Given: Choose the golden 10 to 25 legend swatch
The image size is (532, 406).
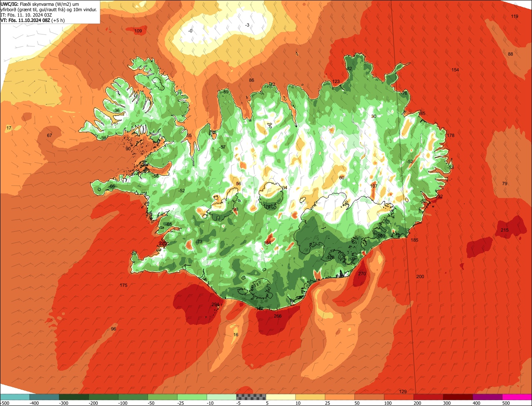Looking at the screenshot, I should (310, 397).
